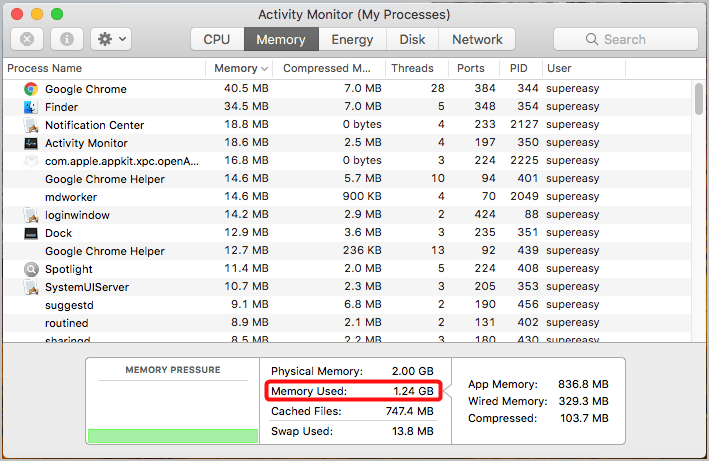Screen dimensions: 709x461
Task: Open the Energy tab
Action: click(352, 39)
